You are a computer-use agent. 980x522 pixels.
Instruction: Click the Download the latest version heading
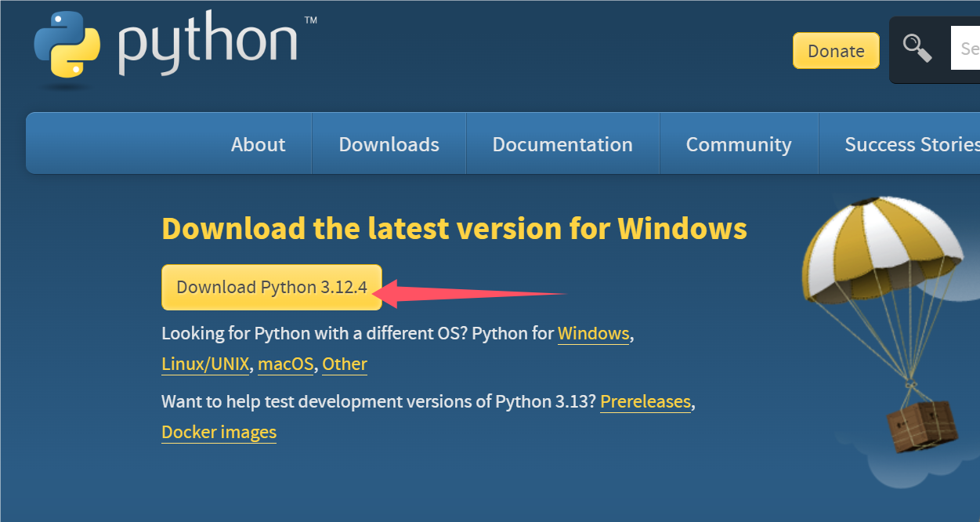click(454, 228)
